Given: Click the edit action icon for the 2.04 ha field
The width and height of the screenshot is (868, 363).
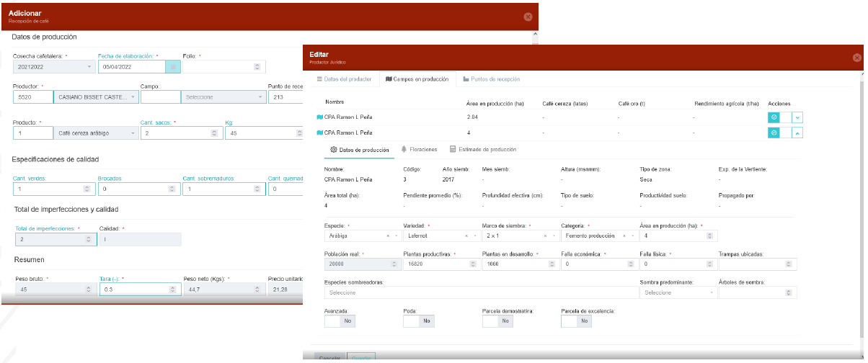Looking at the screenshot, I should (x=773, y=117).
